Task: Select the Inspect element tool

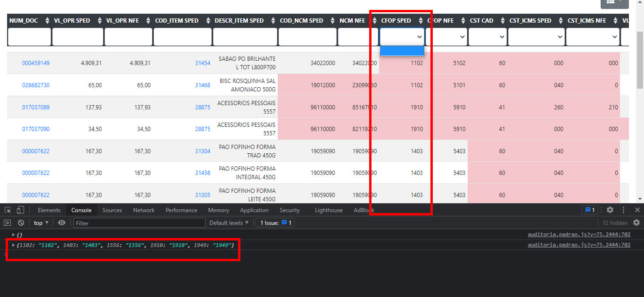Action: click(7, 210)
